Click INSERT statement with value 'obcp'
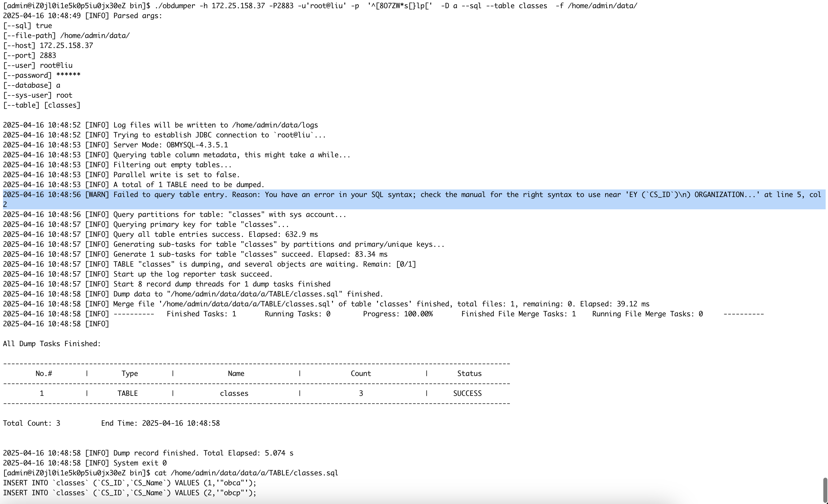 pyautogui.click(x=130, y=493)
